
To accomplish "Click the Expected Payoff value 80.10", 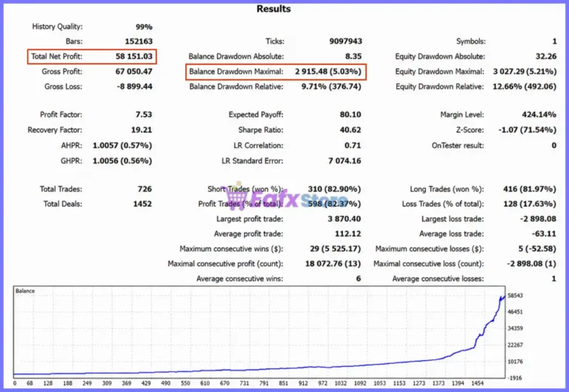I will point(350,115).
